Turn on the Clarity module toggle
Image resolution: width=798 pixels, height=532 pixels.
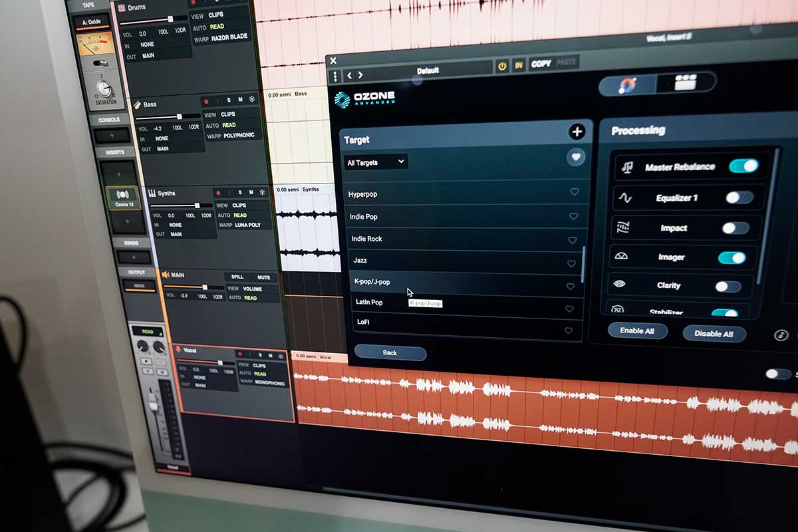click(x=728, y=287)
